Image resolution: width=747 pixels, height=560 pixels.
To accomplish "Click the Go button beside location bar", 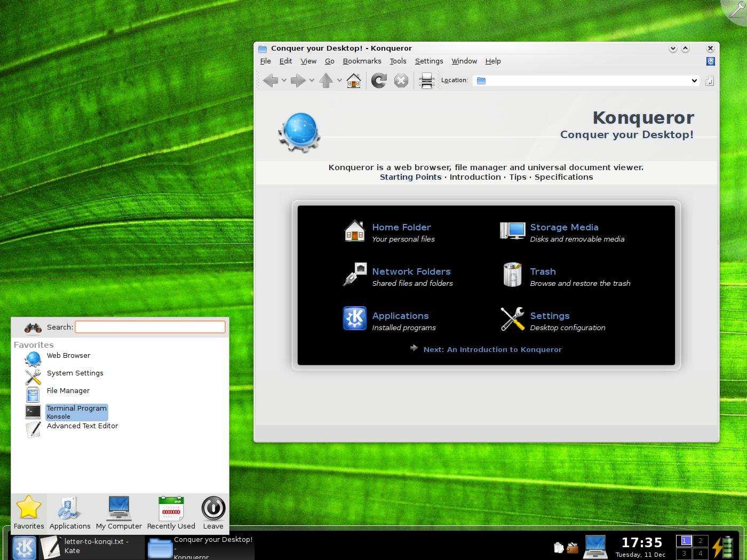I will tap(709, 81).
